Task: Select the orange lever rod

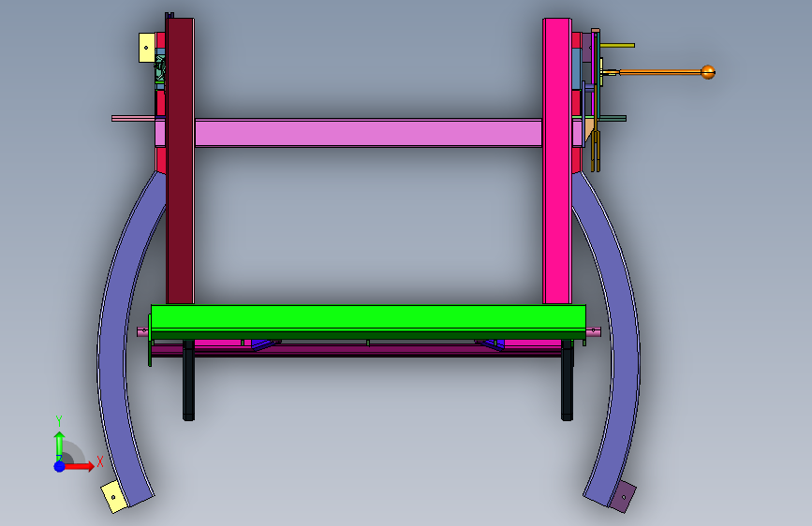Action: [x=659, y=72]
